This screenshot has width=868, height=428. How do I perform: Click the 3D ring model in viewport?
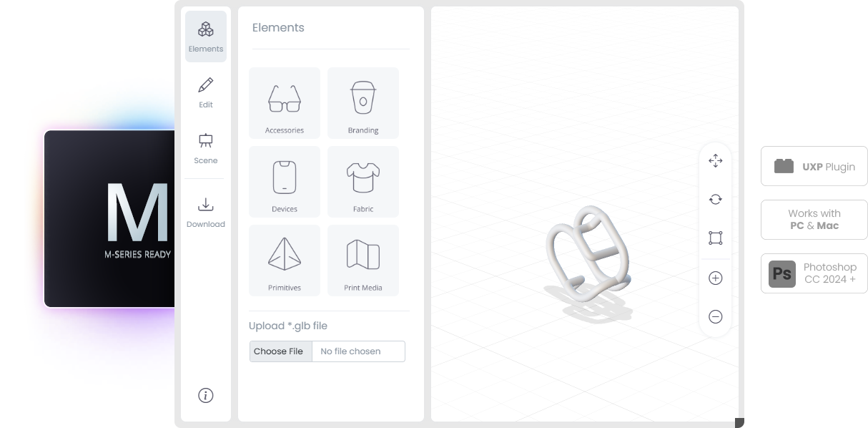tap(588, 256)
